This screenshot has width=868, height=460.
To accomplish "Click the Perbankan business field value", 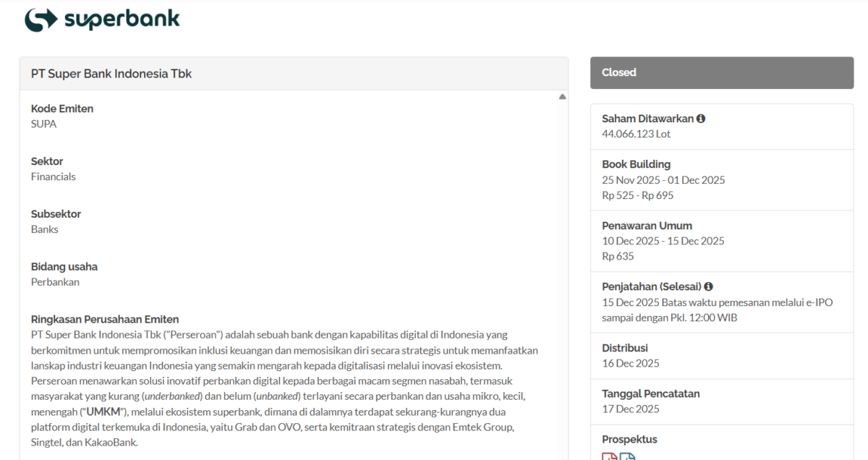I will tap(55, 282).
